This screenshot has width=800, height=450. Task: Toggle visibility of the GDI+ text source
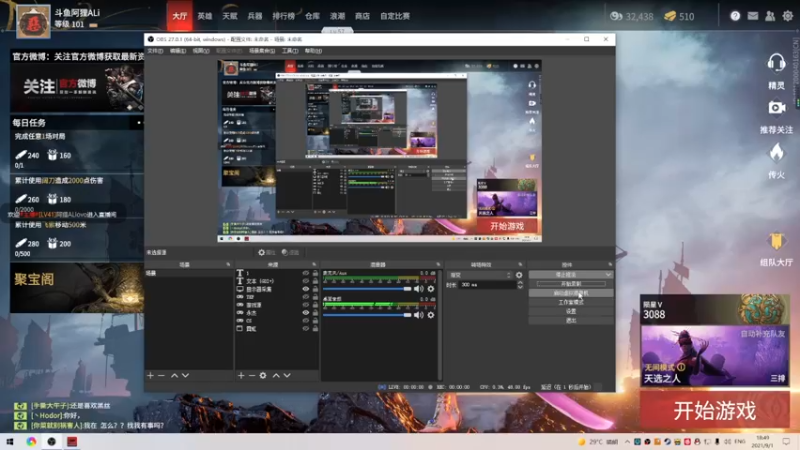point(306,281)
